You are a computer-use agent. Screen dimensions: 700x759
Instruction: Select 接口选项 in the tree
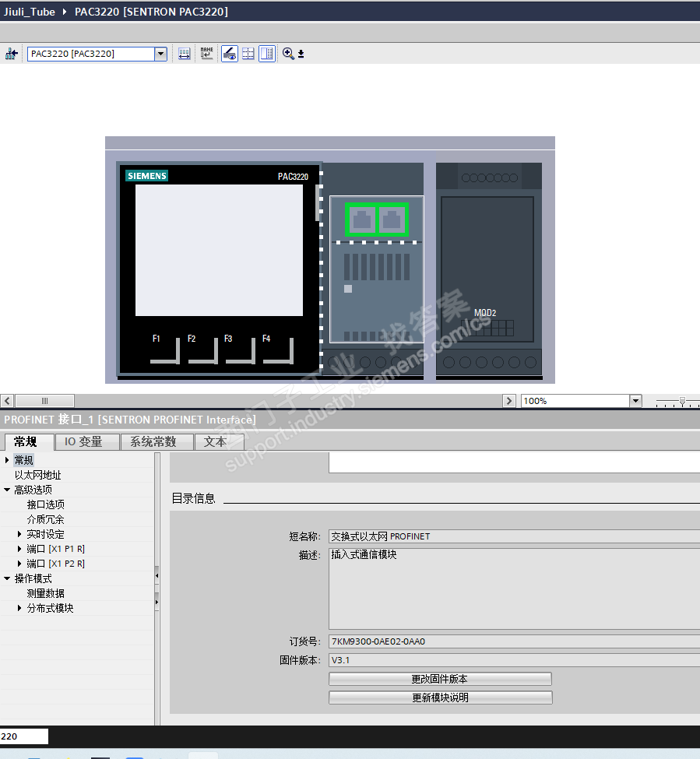[45, 504]
